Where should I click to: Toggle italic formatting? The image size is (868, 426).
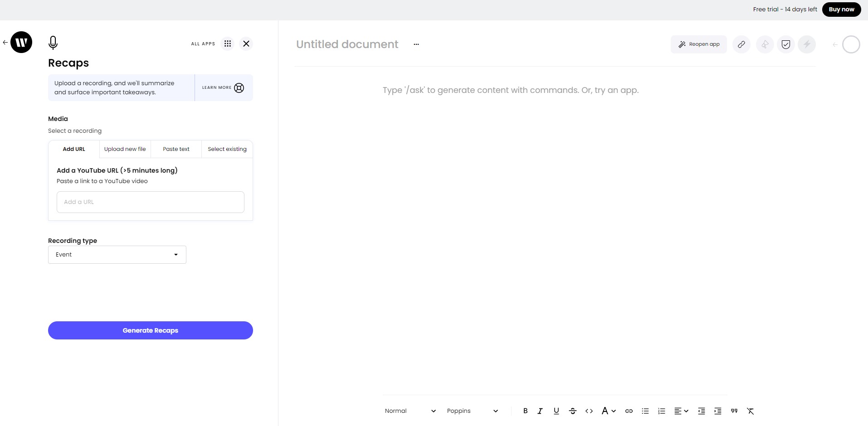tap(540, 411)
